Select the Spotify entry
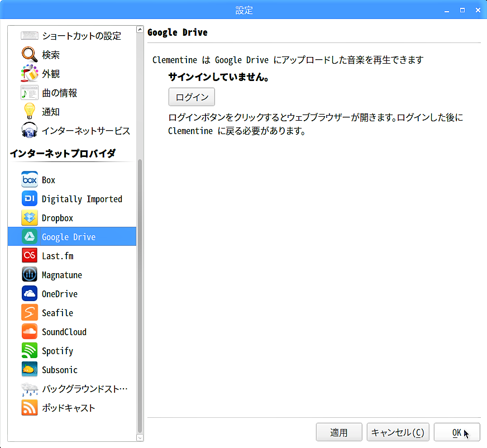The image size is (487, 448). pyautogui.click(x=72, y=350)
